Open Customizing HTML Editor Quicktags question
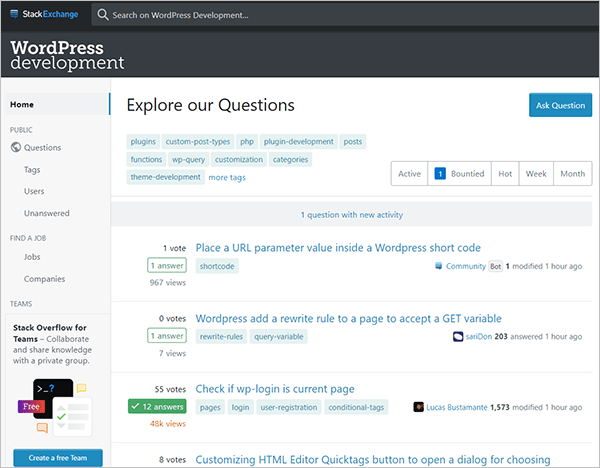Screen dimensions: 600x468 (x=373, y=460)
